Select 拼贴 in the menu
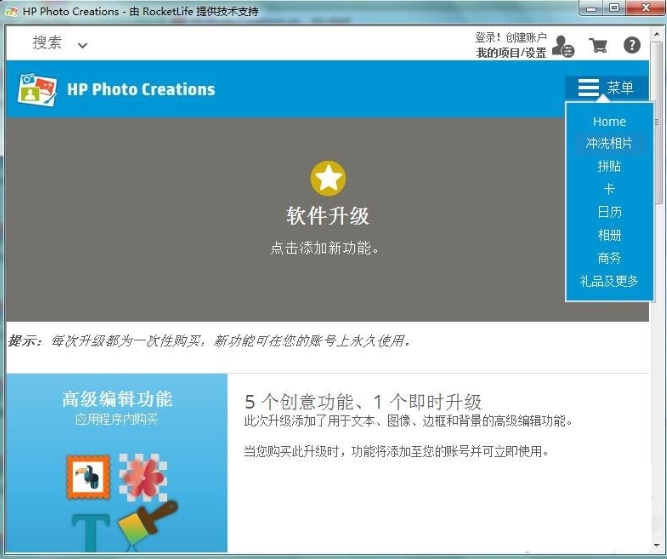Screen dimensions: 667x559 pos(609,166)
